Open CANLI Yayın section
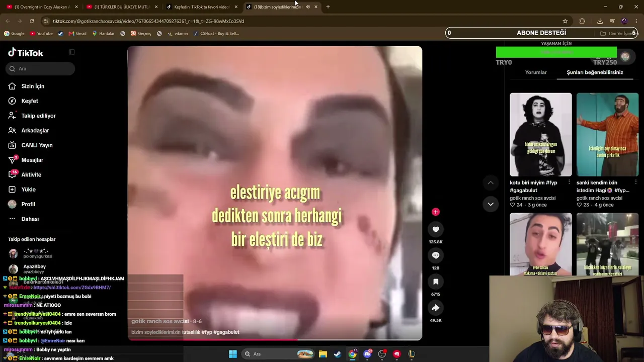Viewport: 644px width, 362px height. click(37, 145)
